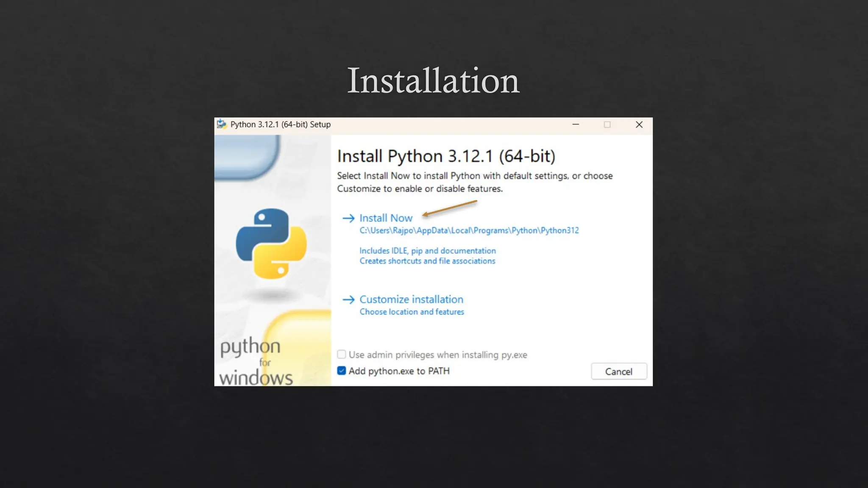The image size is (868, 488).
Task: Click the disabled maximize window icon
Action: pos(607,125)
